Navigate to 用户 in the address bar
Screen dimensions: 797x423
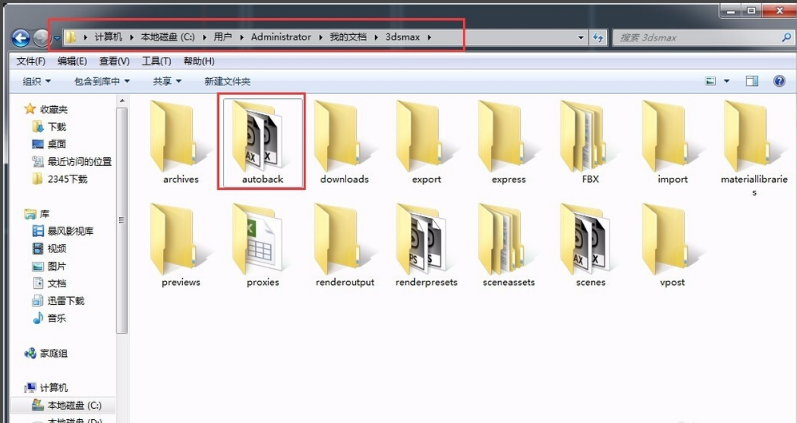tap(222, 37)
